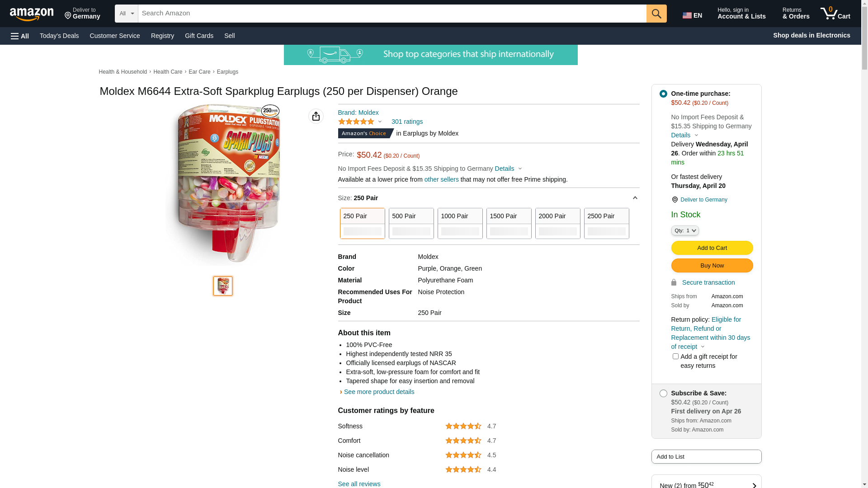Click the Amazon logo
868x488 pixels.
pos(32,14)
